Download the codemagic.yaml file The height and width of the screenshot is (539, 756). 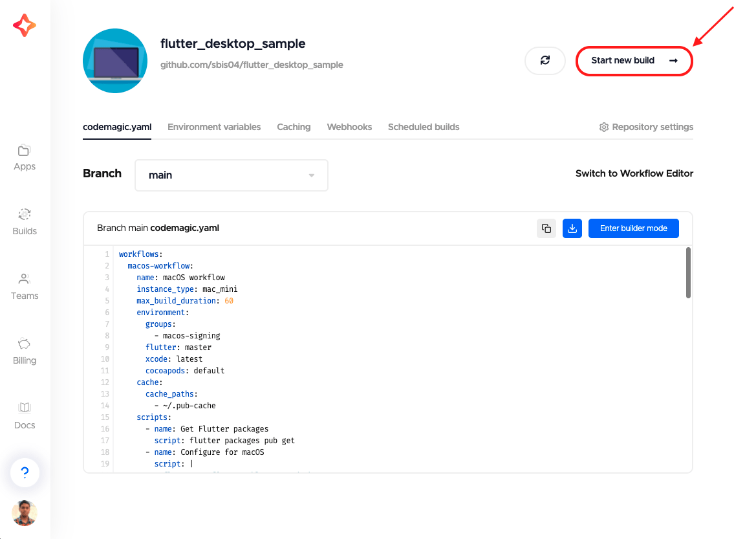pyautogui.click(x=572, y=228)
